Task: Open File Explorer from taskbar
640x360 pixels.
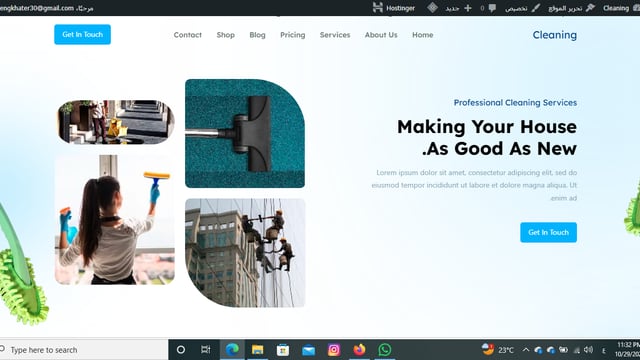Action: click(x=258, y=350)
